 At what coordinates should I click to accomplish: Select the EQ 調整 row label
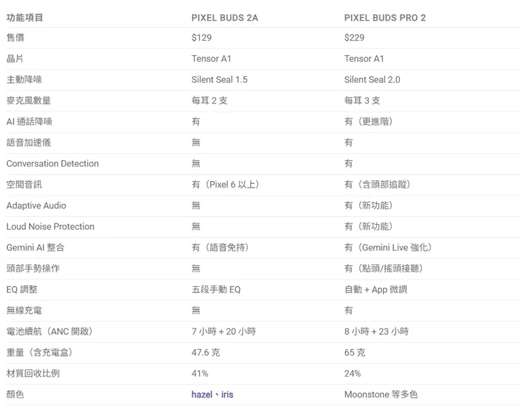click(22, 290)
